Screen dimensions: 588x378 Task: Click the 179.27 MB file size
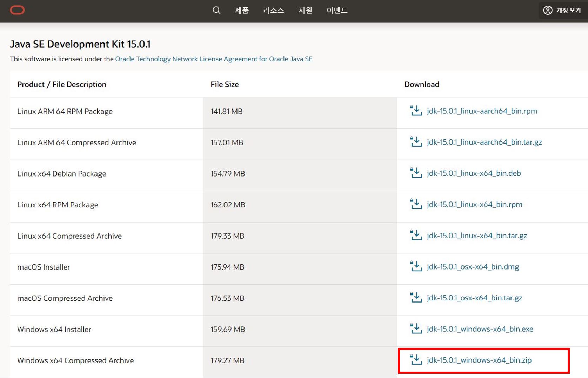[227, 360]
